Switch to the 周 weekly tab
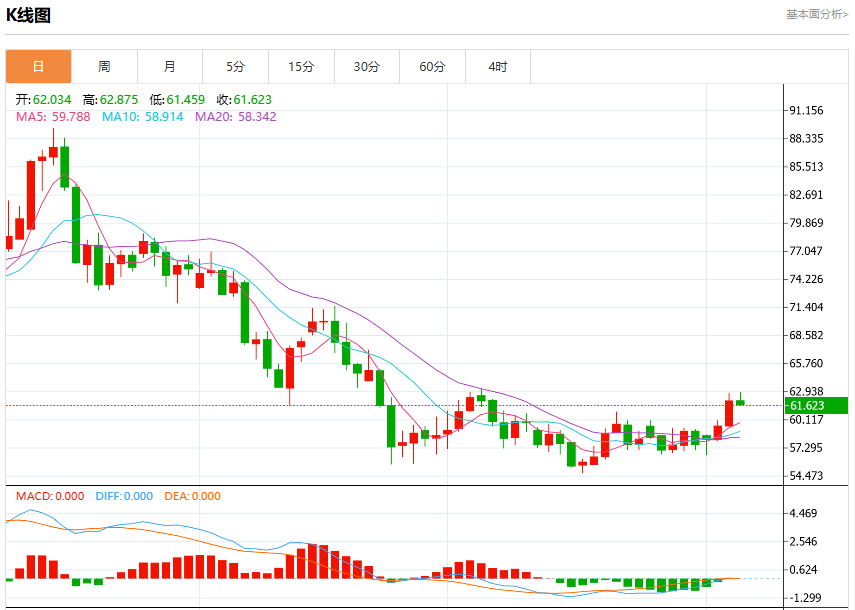 click(104, 67)
